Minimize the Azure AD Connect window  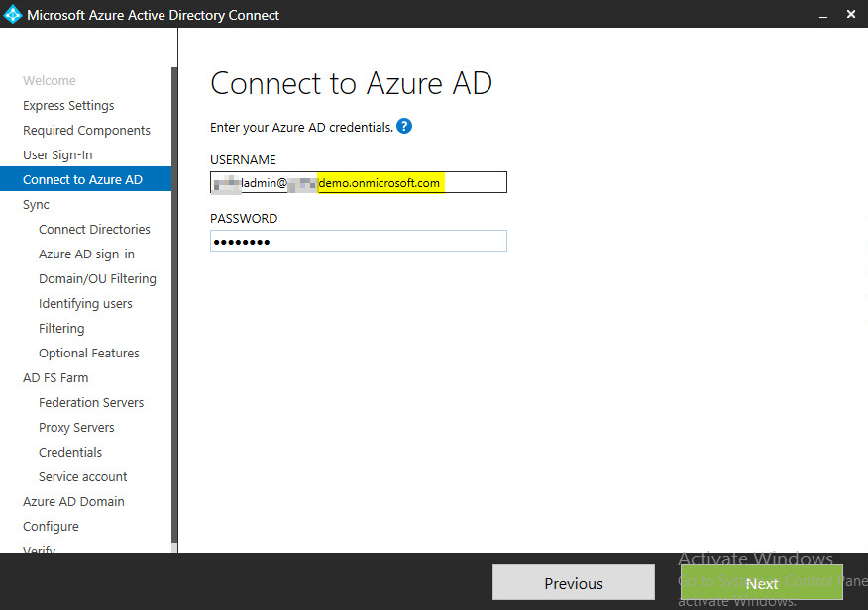pos(821,15)
